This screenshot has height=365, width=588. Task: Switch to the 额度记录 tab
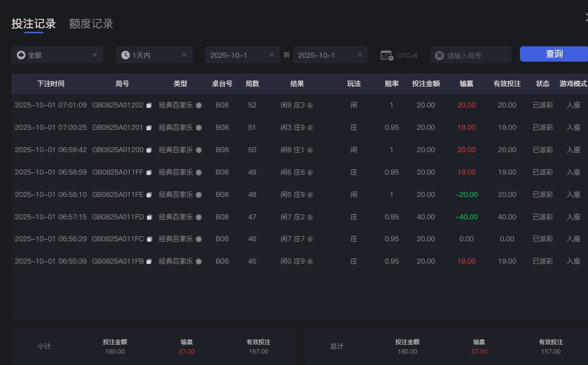(90, 23)
